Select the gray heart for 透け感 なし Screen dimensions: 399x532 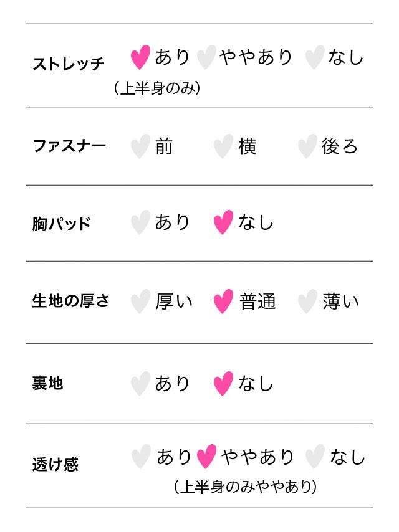pos(315,457)
